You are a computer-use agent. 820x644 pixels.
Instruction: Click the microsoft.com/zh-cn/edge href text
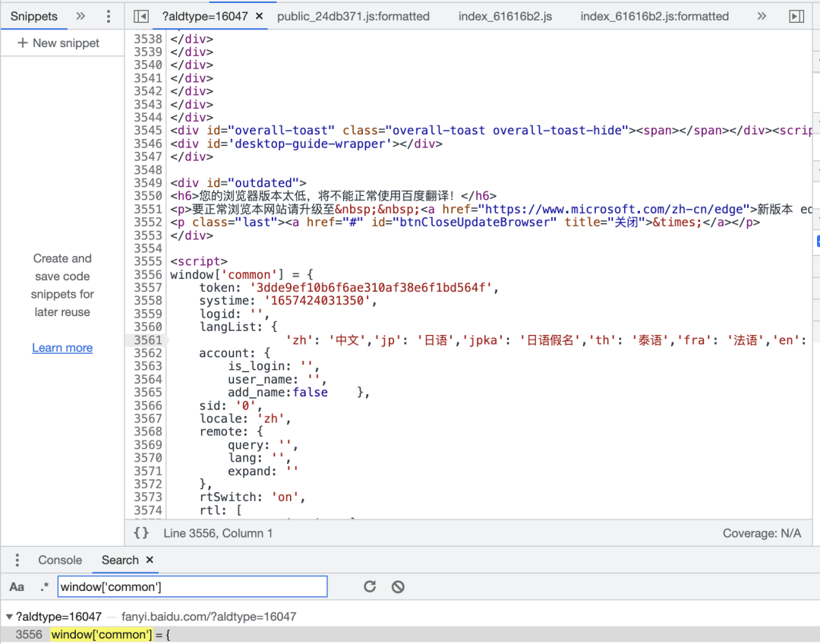(x=613, y=210)
